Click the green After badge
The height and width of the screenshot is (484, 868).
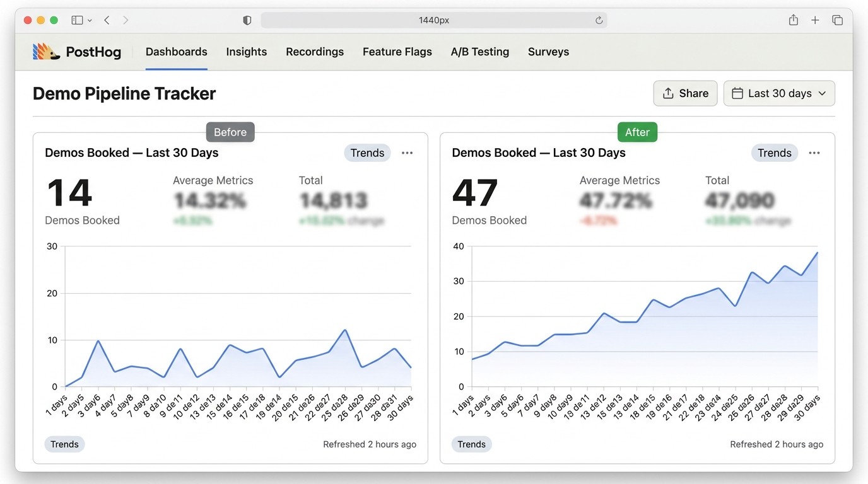point(637,132)
